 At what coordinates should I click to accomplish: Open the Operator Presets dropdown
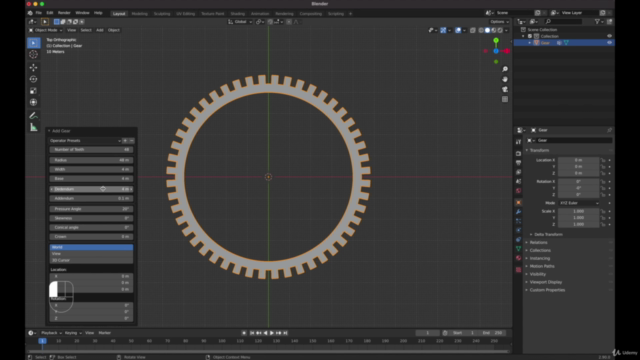coord(85,141)
